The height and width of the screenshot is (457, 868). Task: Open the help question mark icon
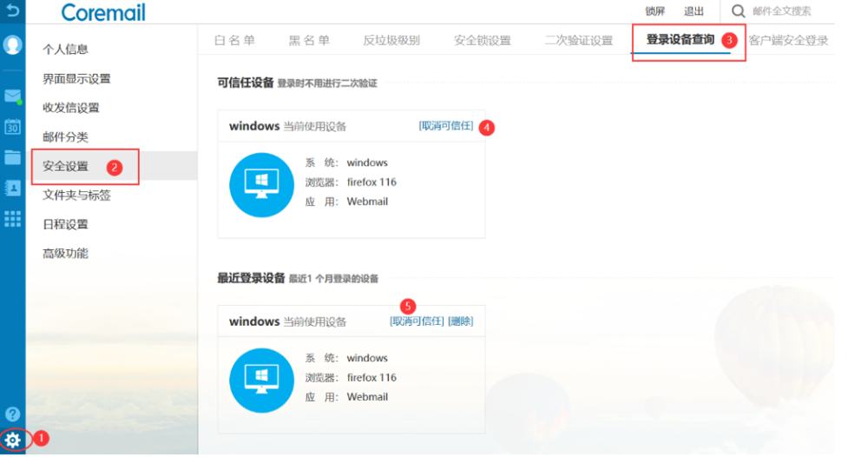click(13, 414)
